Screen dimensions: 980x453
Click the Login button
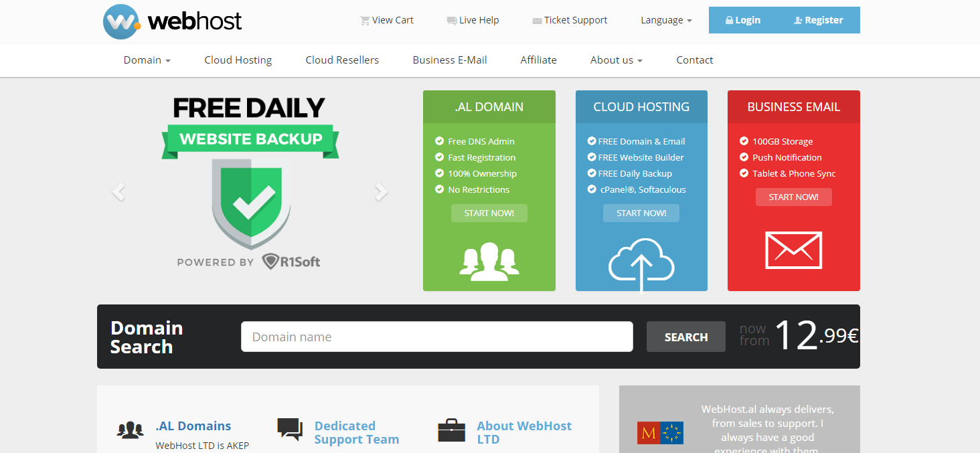[742, 20]
